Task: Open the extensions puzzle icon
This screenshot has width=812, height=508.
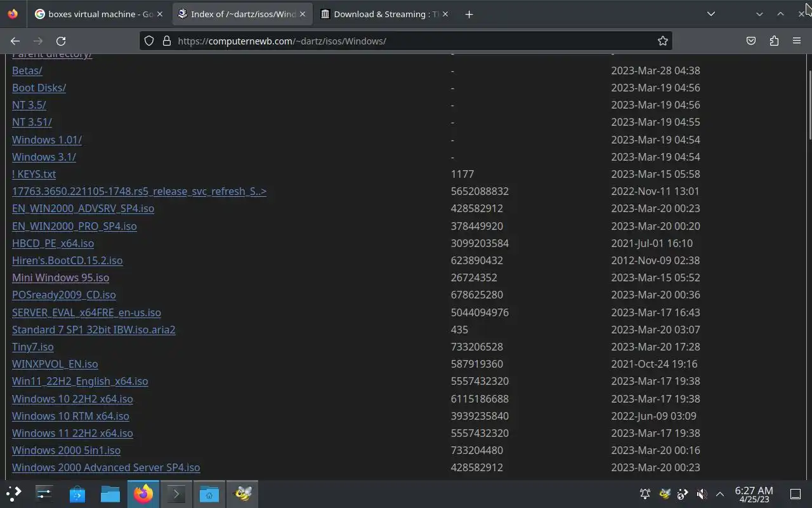Action: pyautogui.click(x=774, y=41)
